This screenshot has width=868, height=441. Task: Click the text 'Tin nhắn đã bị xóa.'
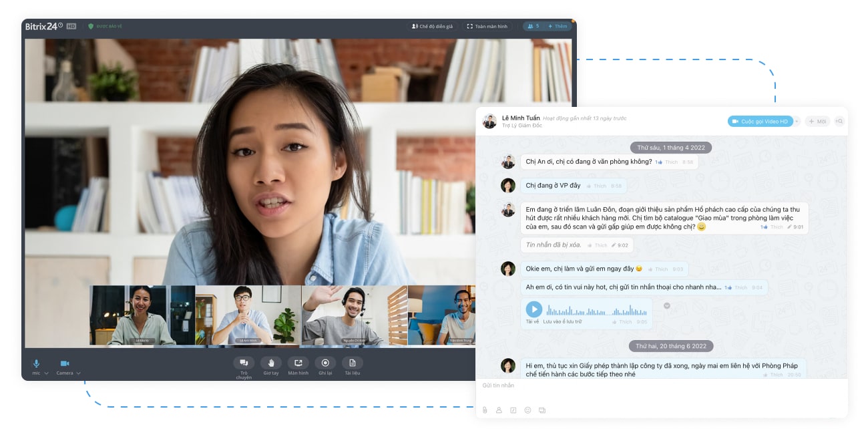click(554, 245)
